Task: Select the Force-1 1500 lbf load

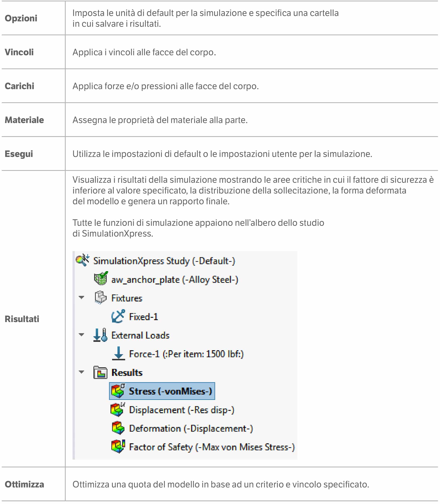Action: (186, 354)
